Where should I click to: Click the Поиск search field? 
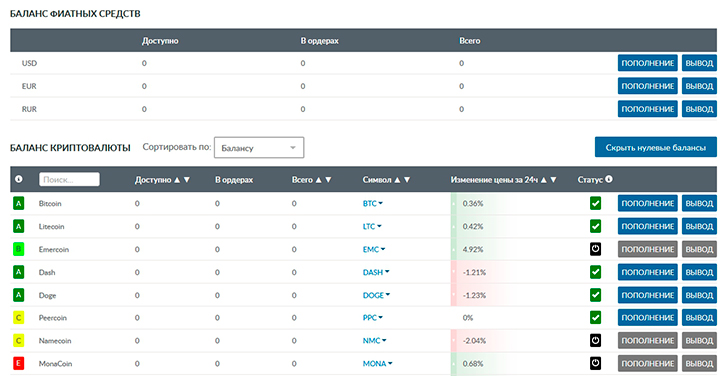pos(69,180)
